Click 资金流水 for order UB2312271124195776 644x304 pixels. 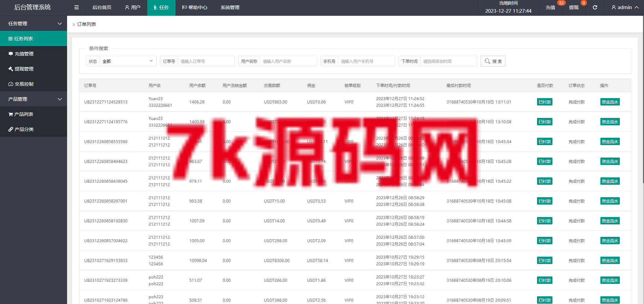610,122
